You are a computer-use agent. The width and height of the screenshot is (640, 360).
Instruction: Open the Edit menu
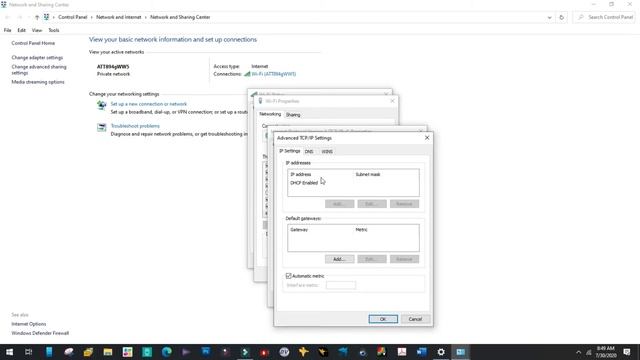pyautogui.click(x=22, y=30)
